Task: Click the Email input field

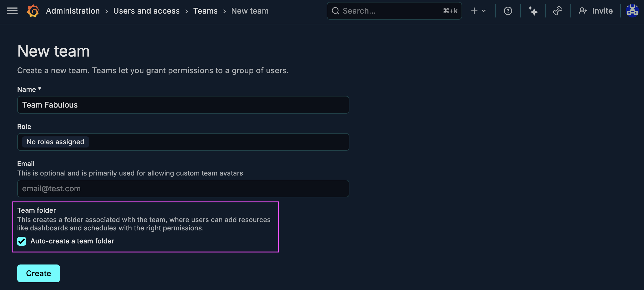Action: click(x=183, y=189)
